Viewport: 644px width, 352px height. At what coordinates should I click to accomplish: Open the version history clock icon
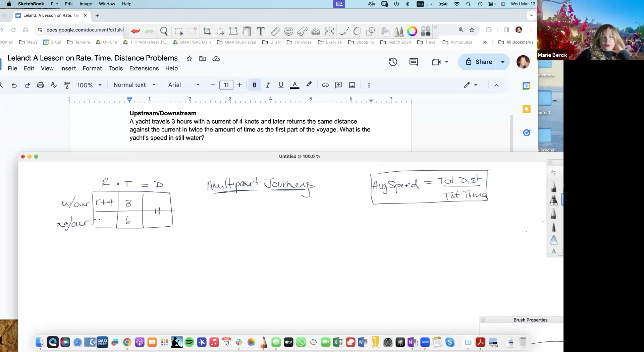click(x=393, y=62)
